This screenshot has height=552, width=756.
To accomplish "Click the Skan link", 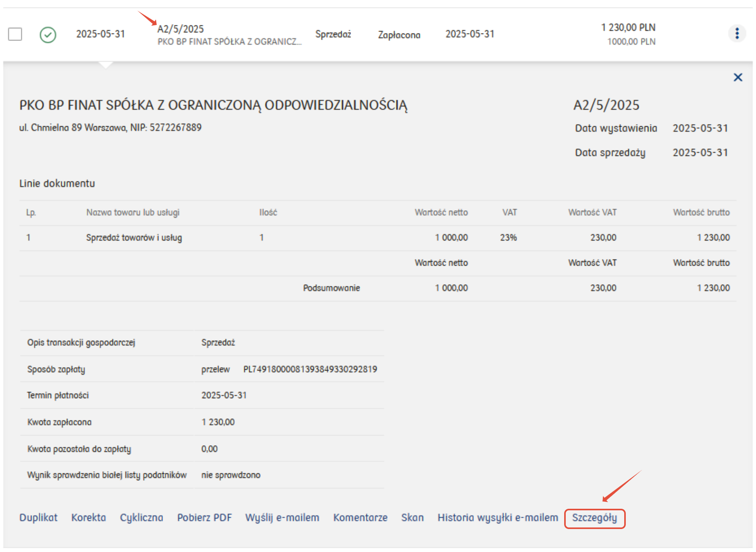I will [x=412, y=517].
